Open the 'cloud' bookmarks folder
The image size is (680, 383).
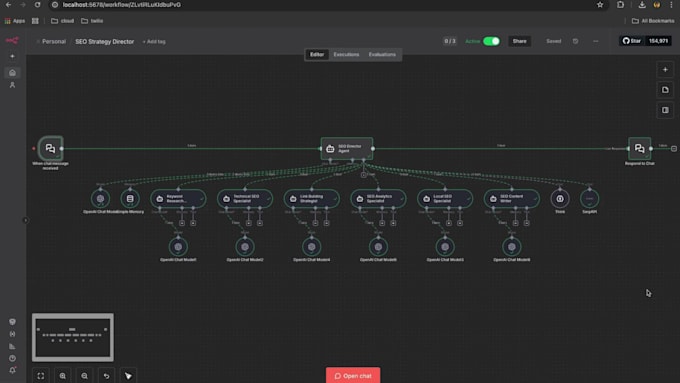click(x=62, y=21)
